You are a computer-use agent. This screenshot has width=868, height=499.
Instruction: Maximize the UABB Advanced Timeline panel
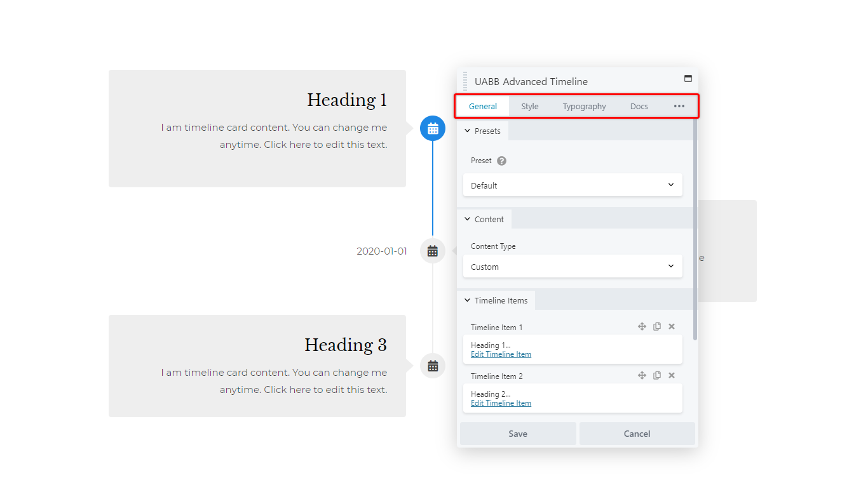[688, 79]
